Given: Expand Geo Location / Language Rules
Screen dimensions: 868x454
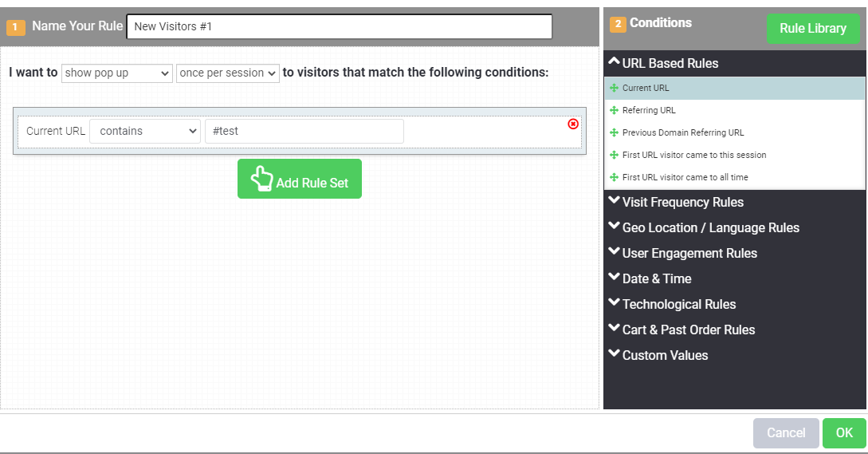Looking at the screenshot, I should (x=704, y=227).
